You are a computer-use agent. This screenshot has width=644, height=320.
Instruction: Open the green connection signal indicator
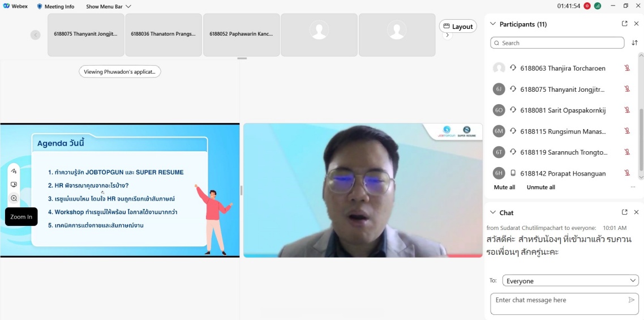coord(598,6)
